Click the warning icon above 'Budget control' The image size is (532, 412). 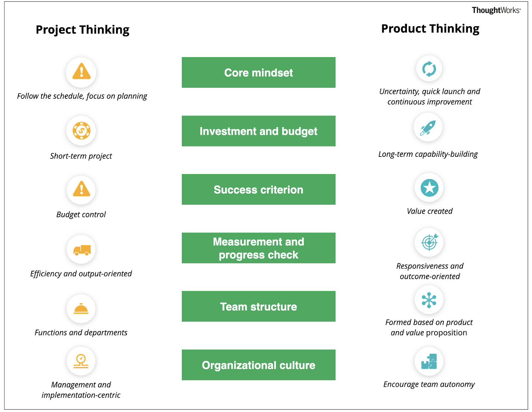click(x=81, y=190)
